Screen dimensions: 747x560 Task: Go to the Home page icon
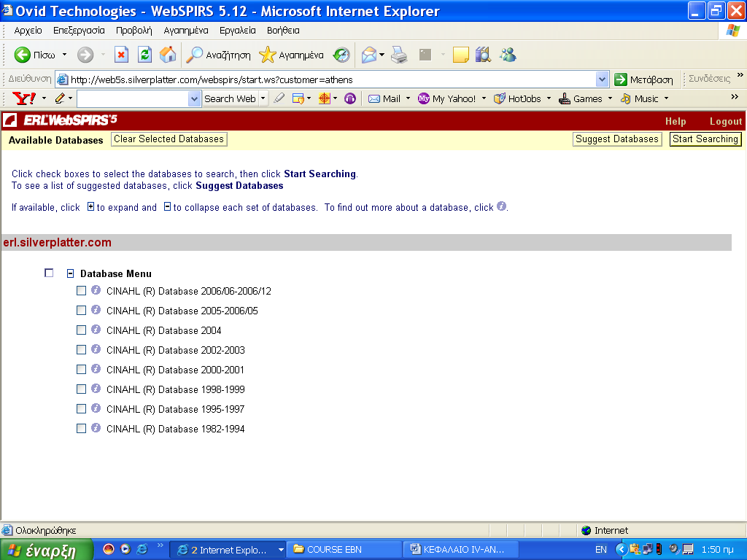pos(168,55)
